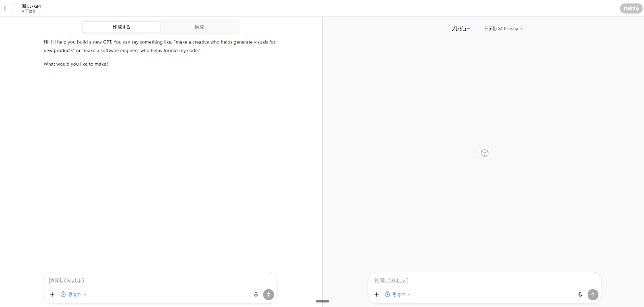Click the microphone icon in the preview chat box
Viewport: 644px width, 307px height.
(x=580, y=295)
